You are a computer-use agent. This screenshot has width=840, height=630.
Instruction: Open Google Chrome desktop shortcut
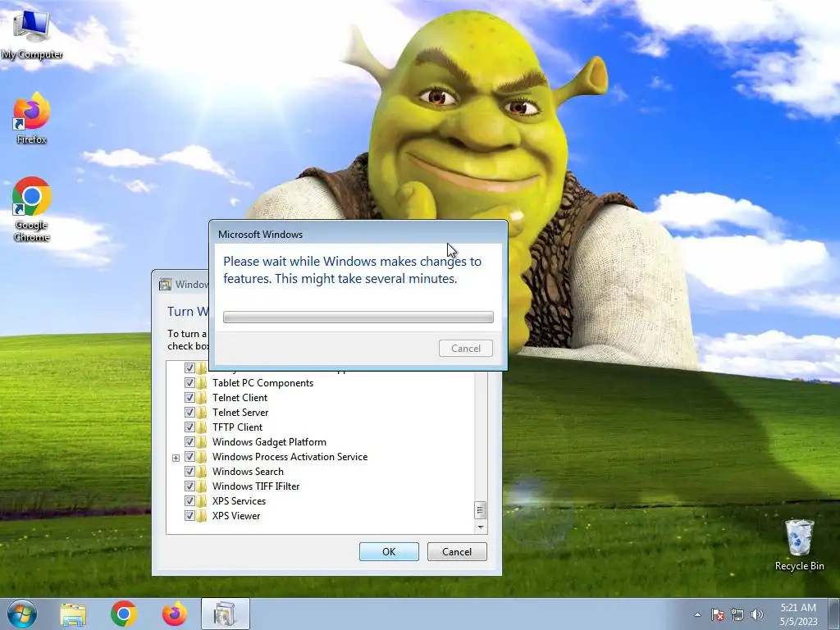(x=31, y=209)
